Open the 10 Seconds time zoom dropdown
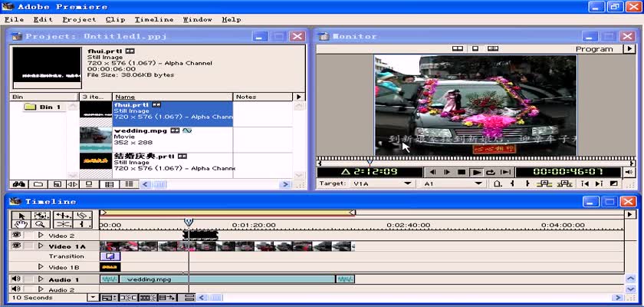 point(94,298)
